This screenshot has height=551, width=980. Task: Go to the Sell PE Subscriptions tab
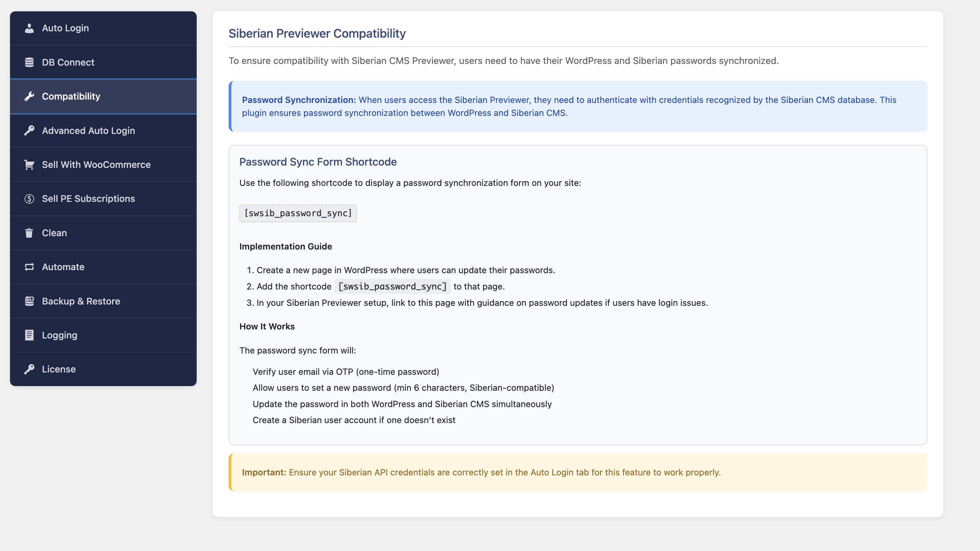point(103,199)
